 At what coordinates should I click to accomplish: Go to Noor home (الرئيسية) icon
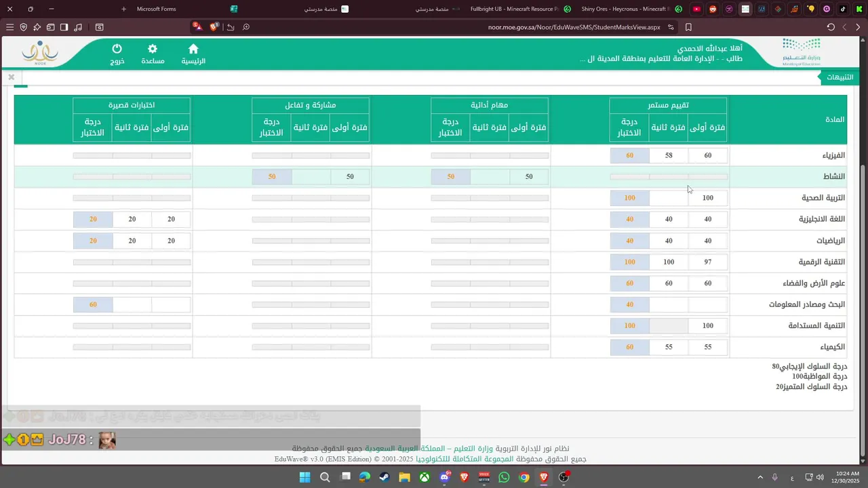pos(193,54)
